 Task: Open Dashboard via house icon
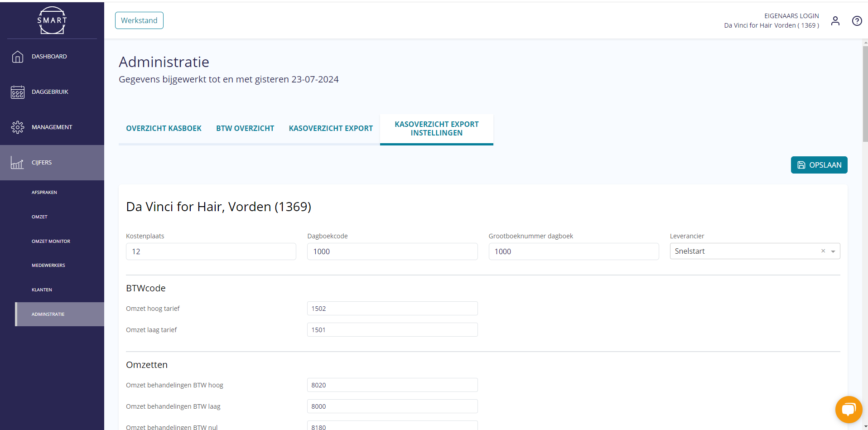point(18,57)
